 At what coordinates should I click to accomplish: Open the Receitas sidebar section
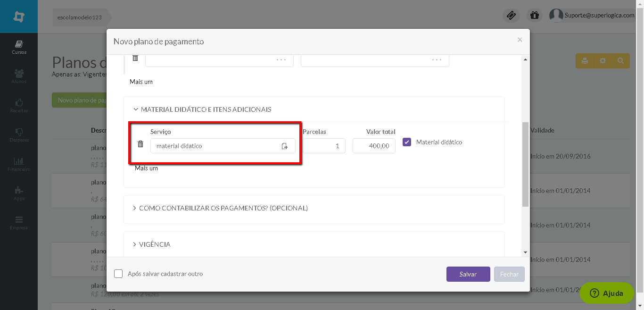[x=19, y=106]
